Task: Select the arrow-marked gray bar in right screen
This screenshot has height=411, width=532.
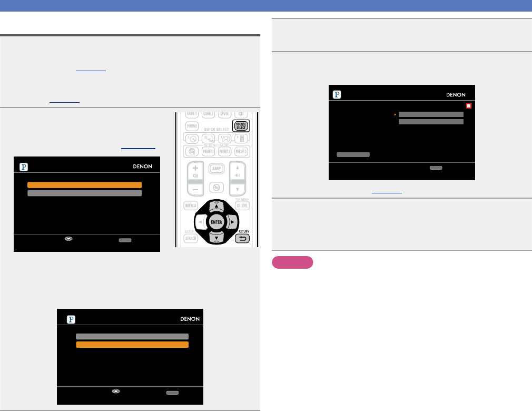Action: pyautogui.click(x=431, y=114)
